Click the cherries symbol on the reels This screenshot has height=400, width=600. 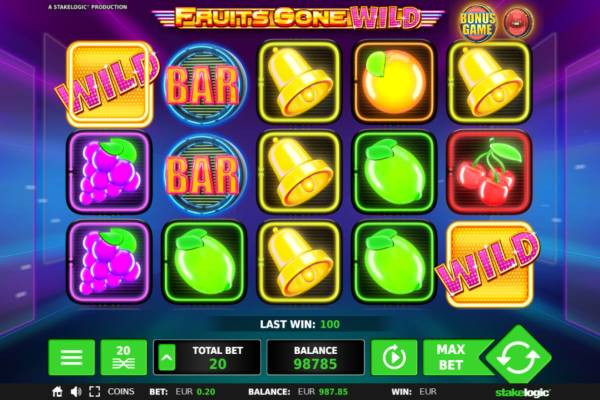(489, 172)
